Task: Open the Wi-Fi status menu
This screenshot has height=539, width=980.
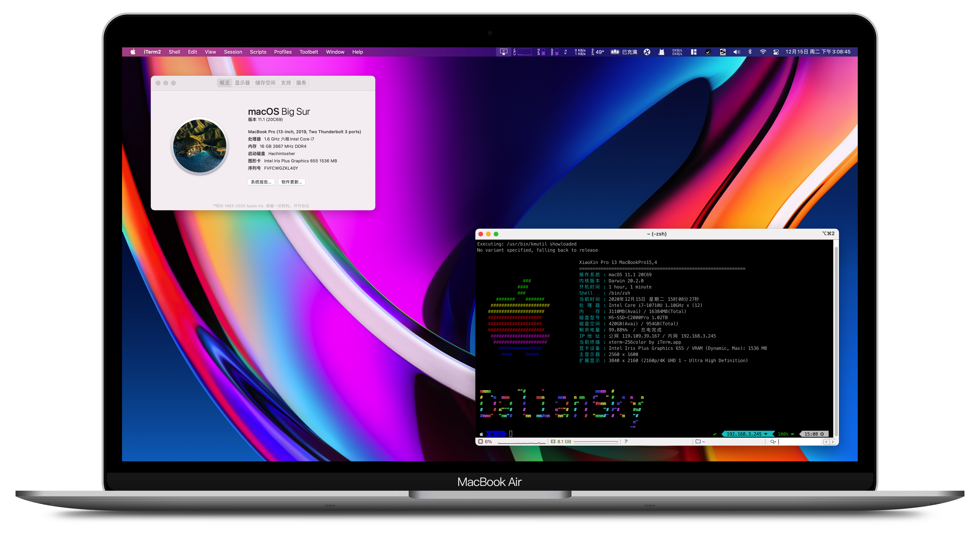Action: 763,52
